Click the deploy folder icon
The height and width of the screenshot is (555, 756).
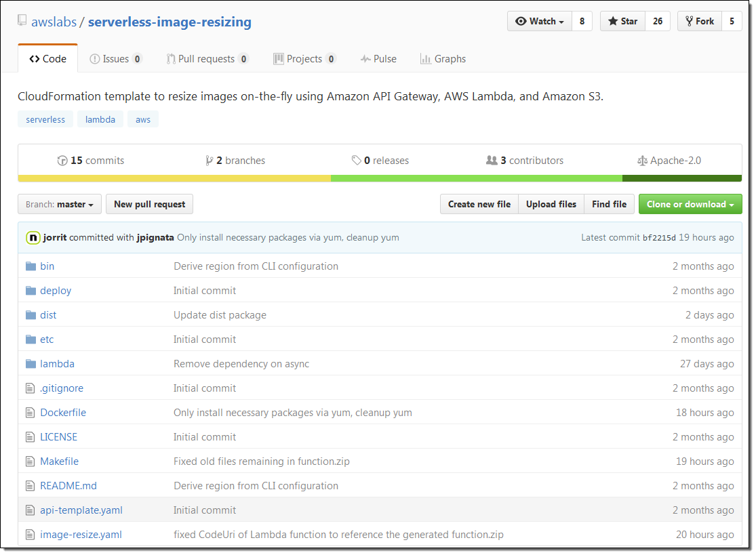[x=31, y=291]
